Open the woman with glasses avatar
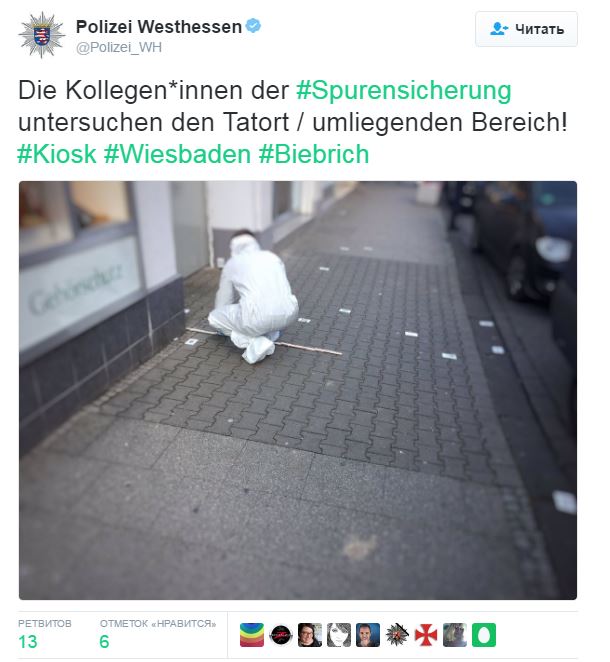 pyautogui.click(x=310, y=635)
